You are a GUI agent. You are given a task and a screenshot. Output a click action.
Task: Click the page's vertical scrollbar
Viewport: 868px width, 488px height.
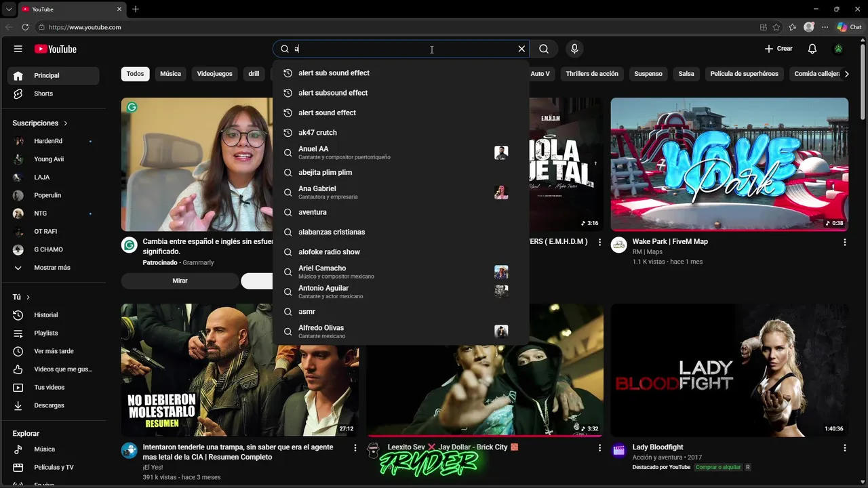pyautogui.click(x=863, y=81)
